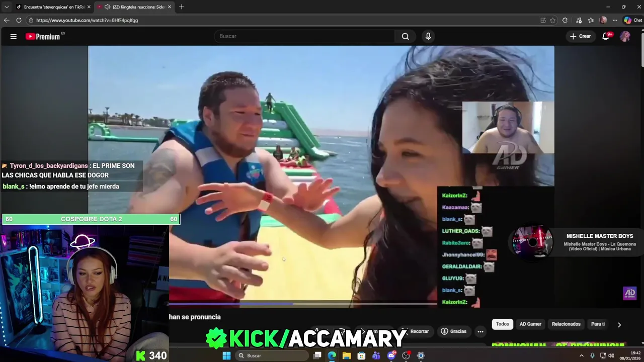Open Microsoft Edge from the taskbar
This screenshot has width=644, height=362.
332,355
